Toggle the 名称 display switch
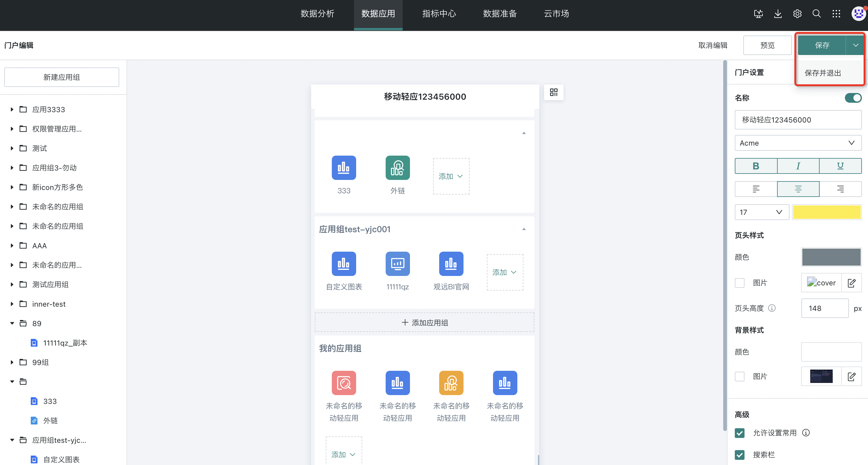The width and height of the screenshot is (868, 465). [x=853, y=98]
